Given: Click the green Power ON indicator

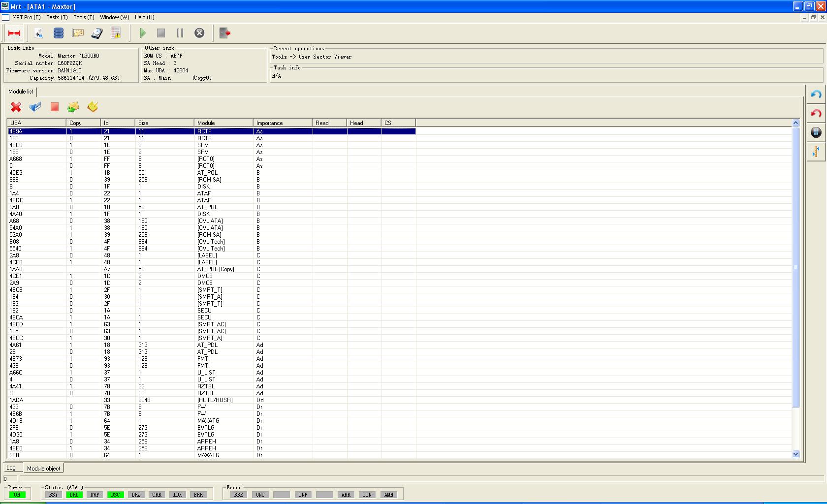Looking at the screenshot, I should coord(17,495).
